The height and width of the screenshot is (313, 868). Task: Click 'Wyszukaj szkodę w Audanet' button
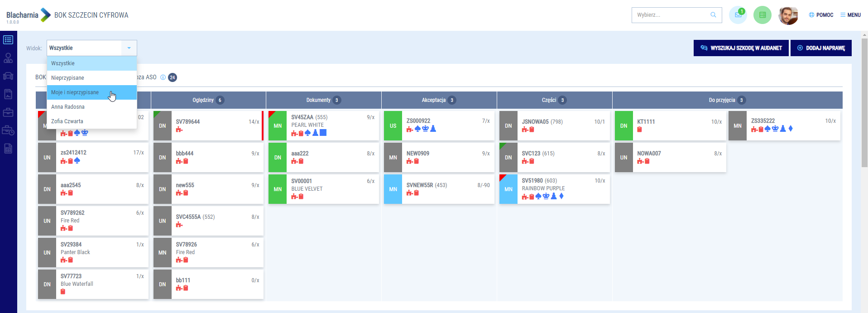click(x=741, y=48)
